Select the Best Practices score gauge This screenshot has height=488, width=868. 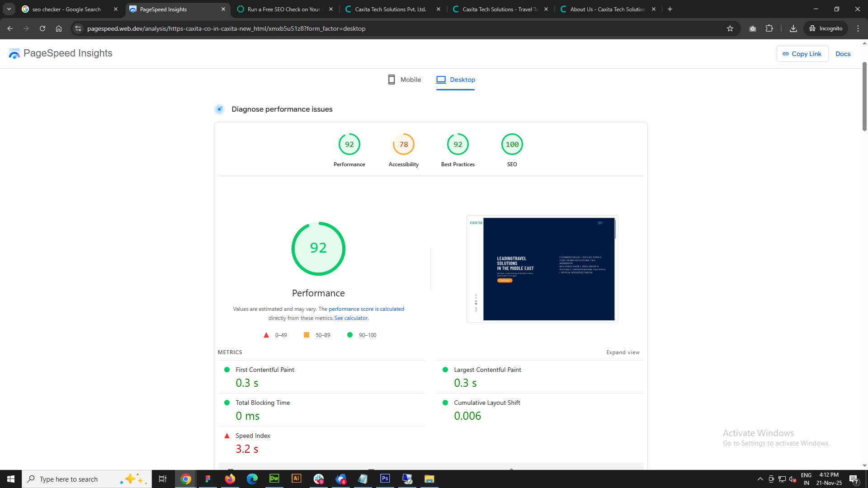pos(458,145)
